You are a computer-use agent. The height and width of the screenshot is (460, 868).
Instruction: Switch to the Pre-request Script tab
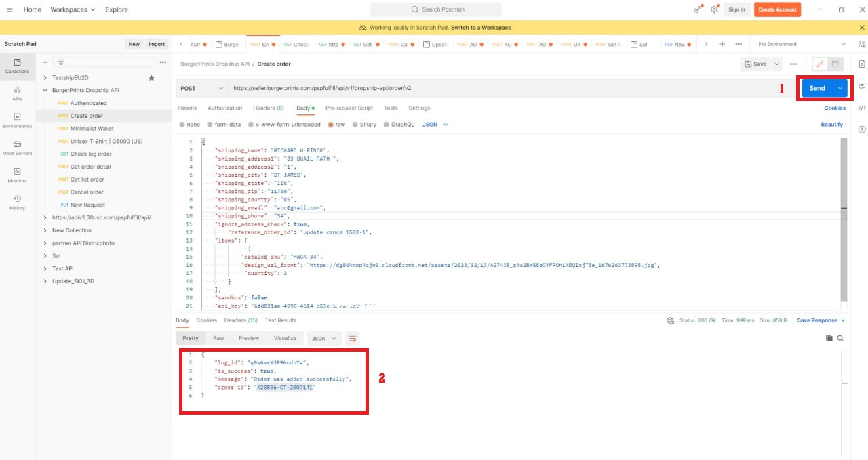(349, 108)
